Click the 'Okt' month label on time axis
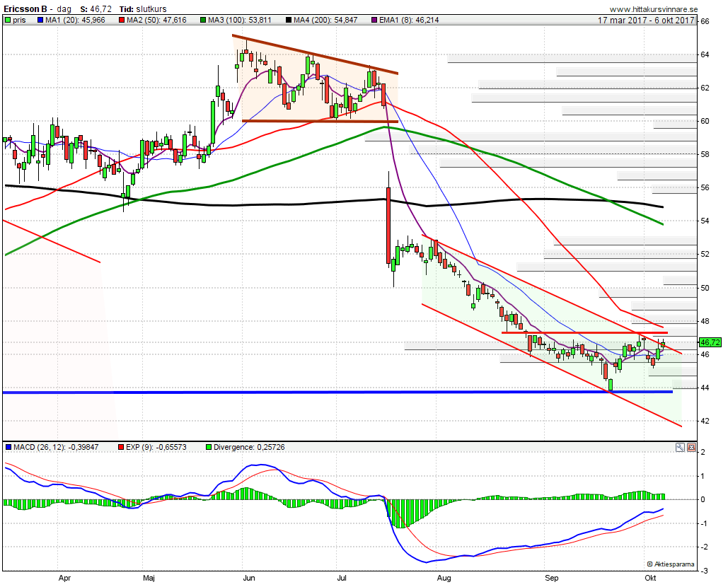The height and width of the screenshot is (587, 728). click(650, 579)
